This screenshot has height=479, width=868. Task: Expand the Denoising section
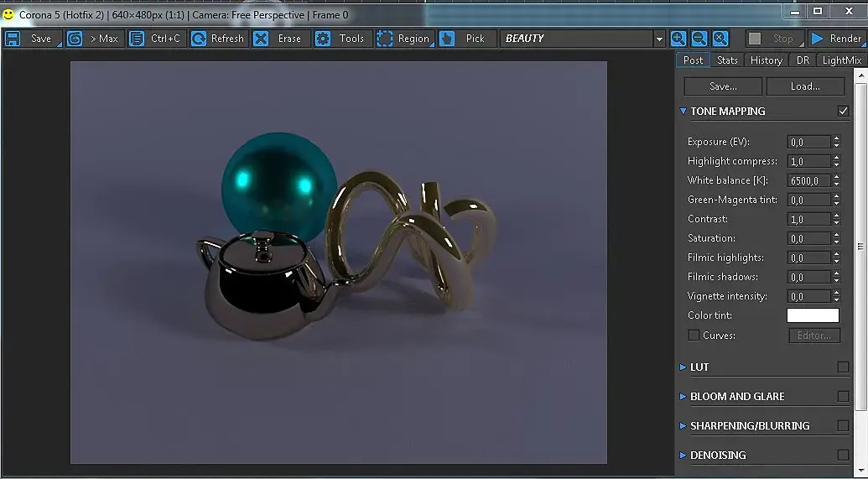pos(683,455)
